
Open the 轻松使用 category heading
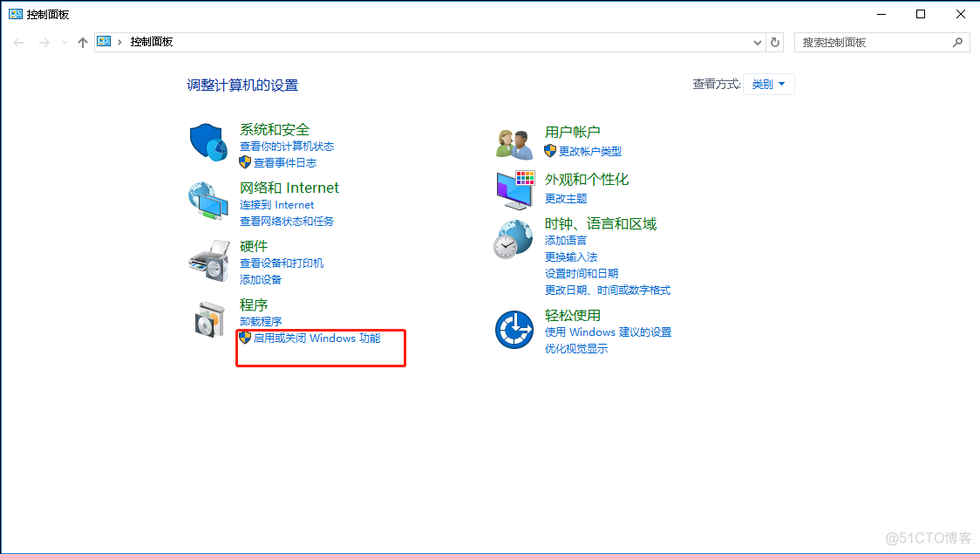(x=573, y=316)
